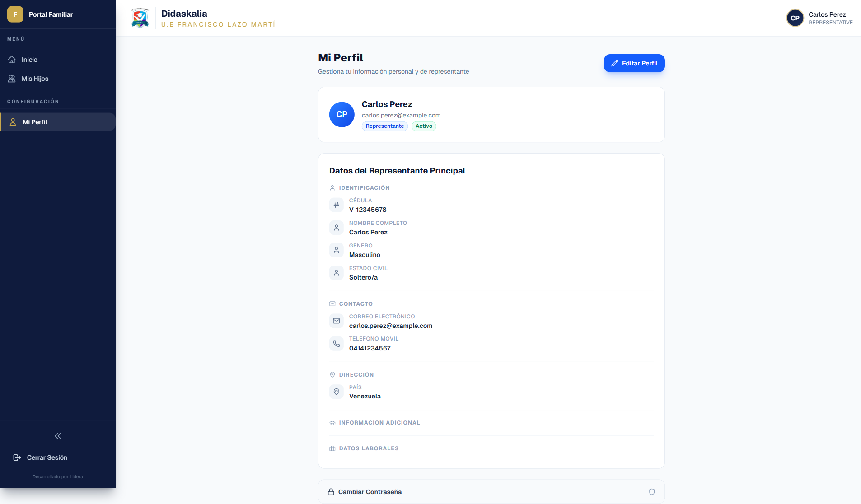Expand the Cambiar Contraseña section
This screenshot has width=861, height=504.
coord(491,492)
